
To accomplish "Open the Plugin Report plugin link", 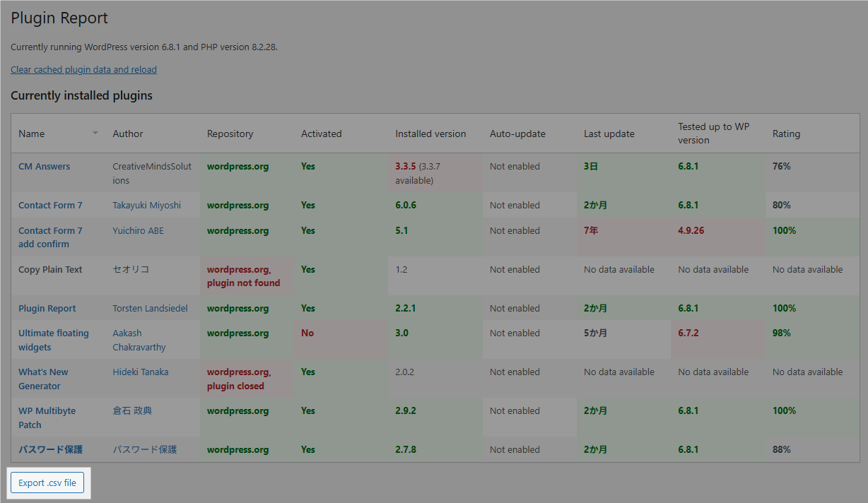I will click(x=47, y=309).
